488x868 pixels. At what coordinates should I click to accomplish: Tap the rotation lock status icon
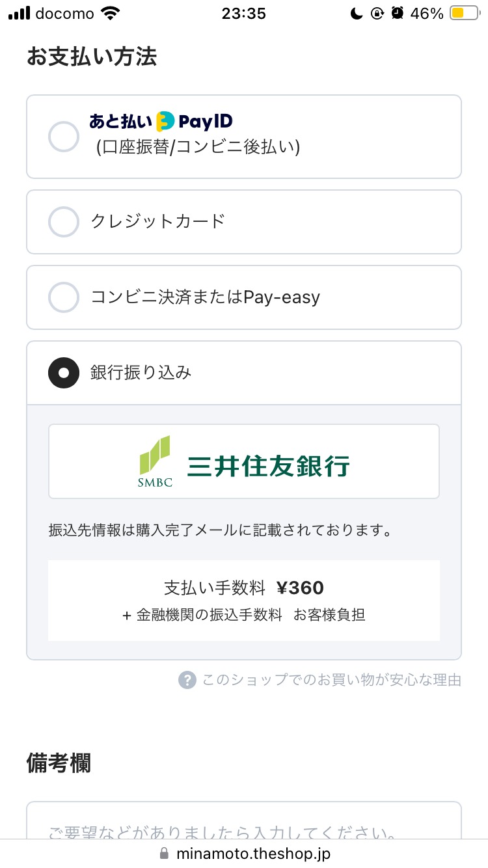click(377, 13)
